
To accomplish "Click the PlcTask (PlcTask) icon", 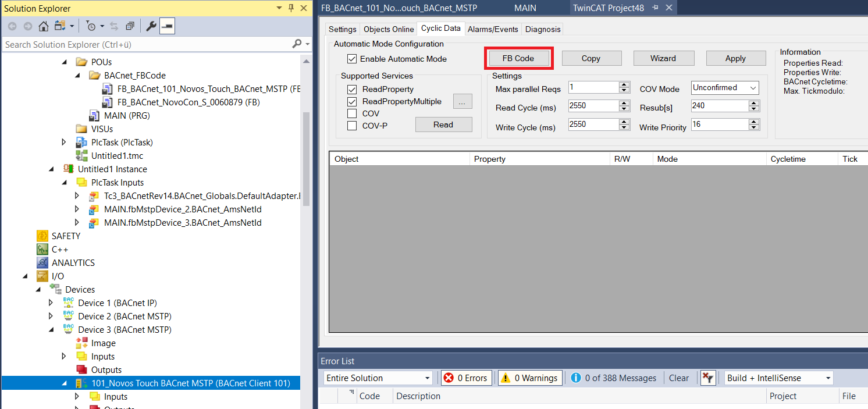I will (x=81, y=142).
